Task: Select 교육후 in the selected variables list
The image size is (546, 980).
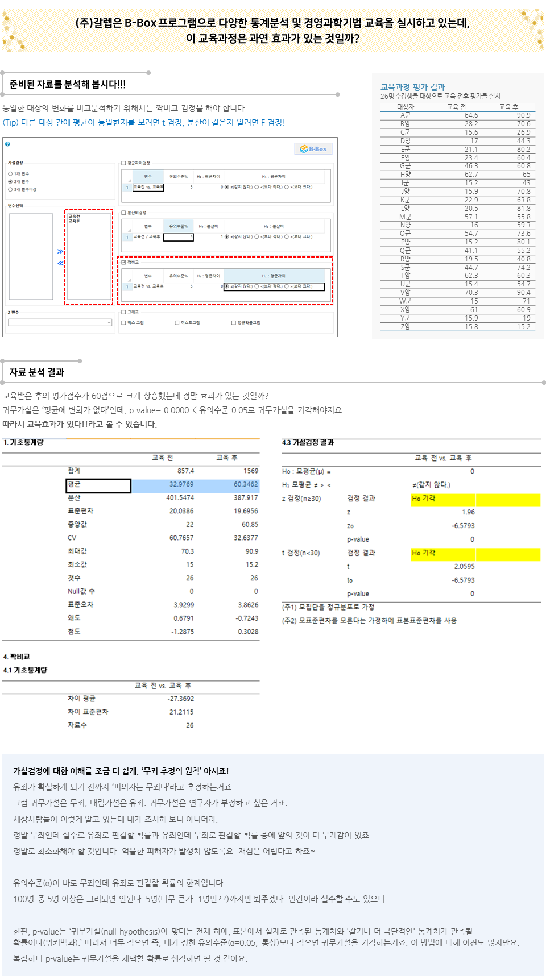Action: tap(75, 221)
